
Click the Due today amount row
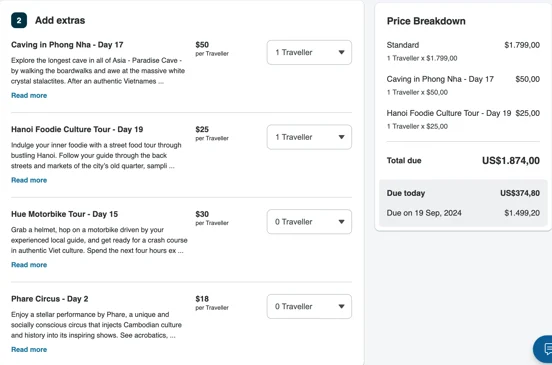point(463,193)
